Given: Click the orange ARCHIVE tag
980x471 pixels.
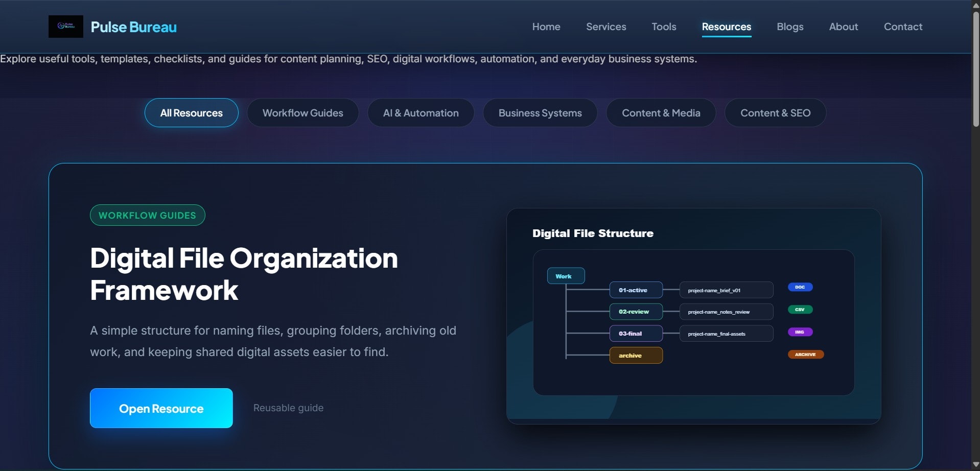Looking at the screenshot, I should [806, 355].
